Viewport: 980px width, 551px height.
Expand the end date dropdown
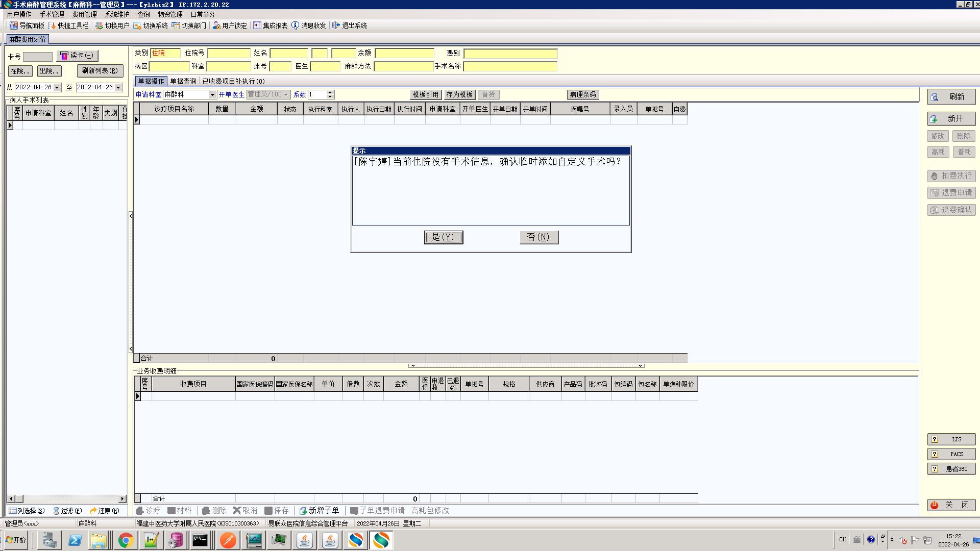118,88
